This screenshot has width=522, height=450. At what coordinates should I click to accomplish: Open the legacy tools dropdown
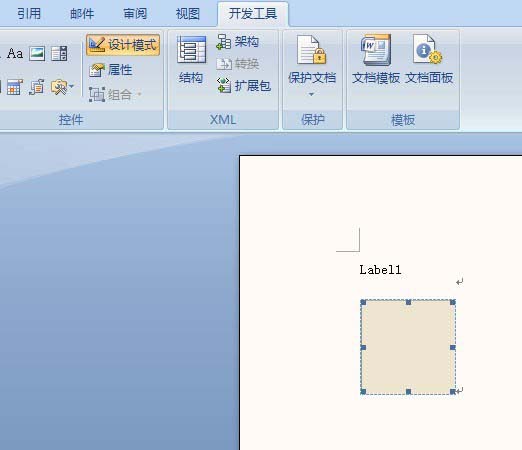pyautogui.click(x=62, y=87)
